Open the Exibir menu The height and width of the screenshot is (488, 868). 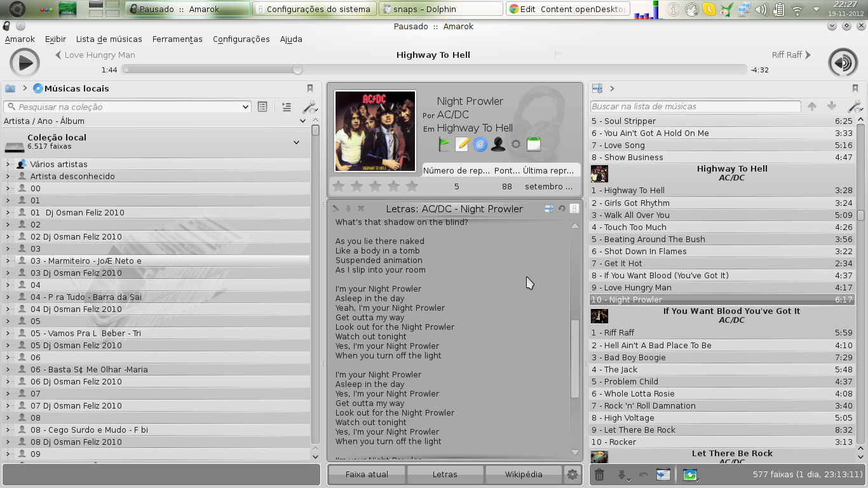tap(55, 39)
